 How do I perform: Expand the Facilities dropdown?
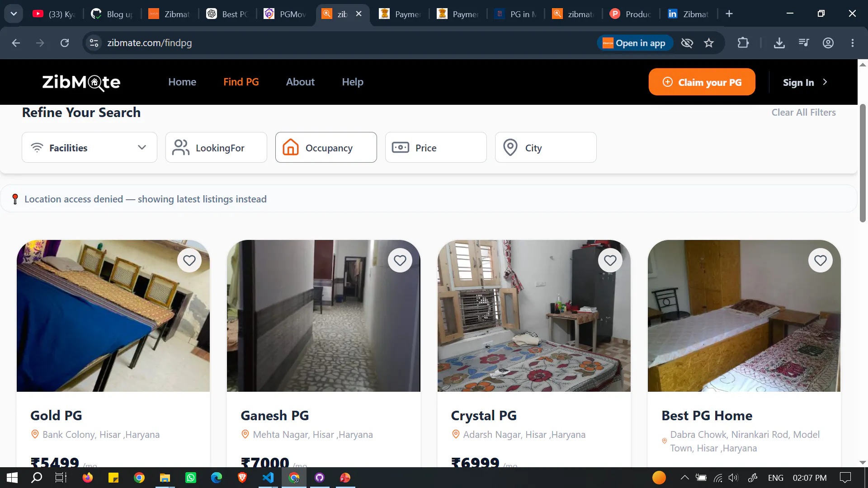point(90,147)
